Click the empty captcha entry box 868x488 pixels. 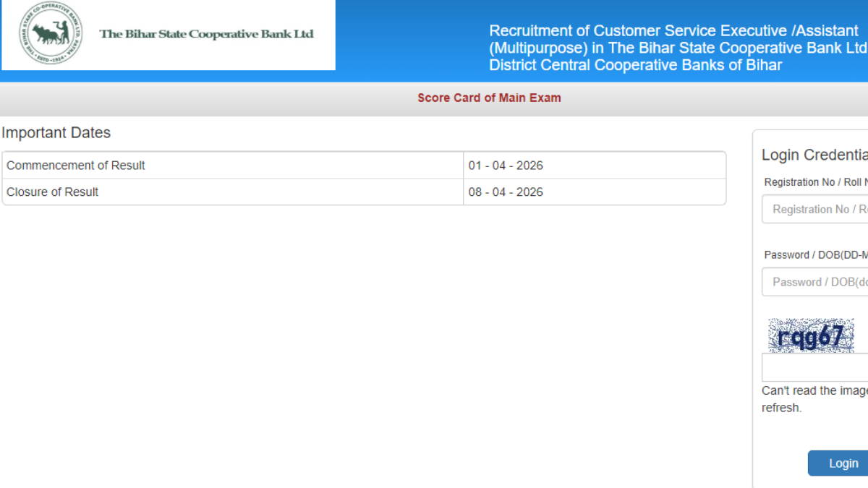click(814, 368)
